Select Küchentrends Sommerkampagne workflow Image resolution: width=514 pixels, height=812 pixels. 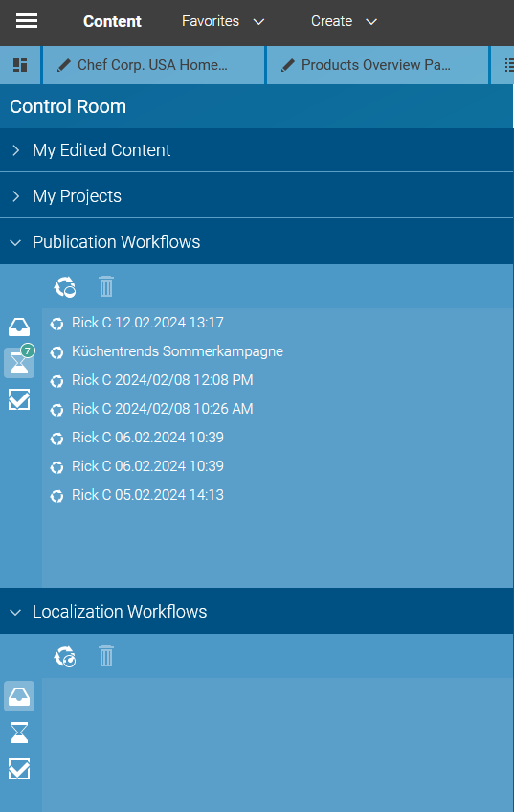tap(177, 351)
